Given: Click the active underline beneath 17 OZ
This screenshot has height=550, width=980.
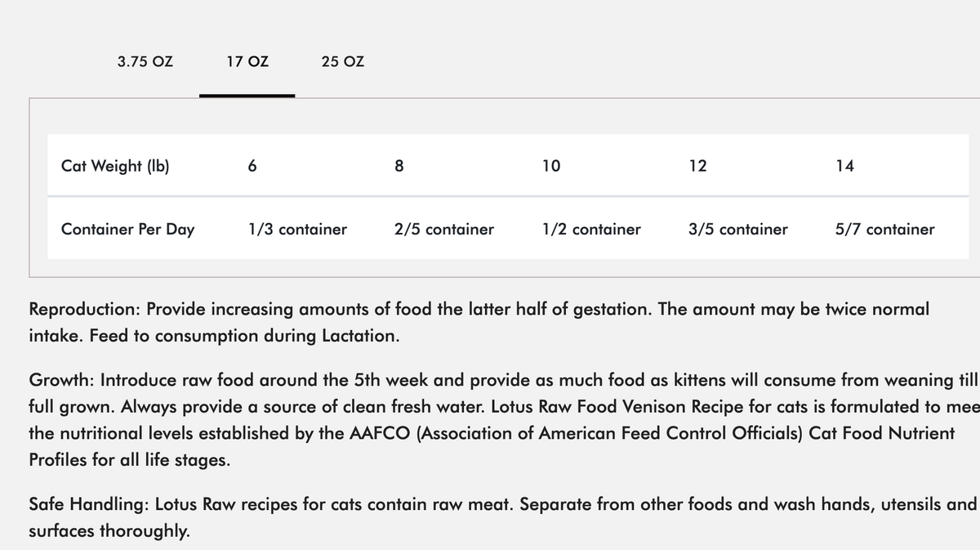Looking at the screenshot, I should [x=247, y=96].
